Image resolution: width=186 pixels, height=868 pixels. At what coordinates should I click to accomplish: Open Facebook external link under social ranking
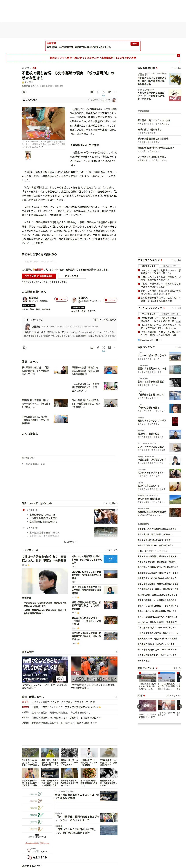coord(145,340)
